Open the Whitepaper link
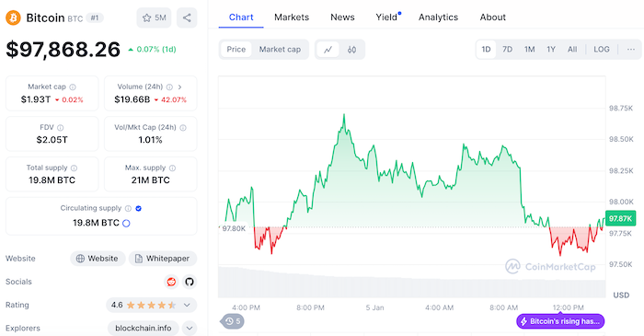The image size is (644, 336). point(163,259)
